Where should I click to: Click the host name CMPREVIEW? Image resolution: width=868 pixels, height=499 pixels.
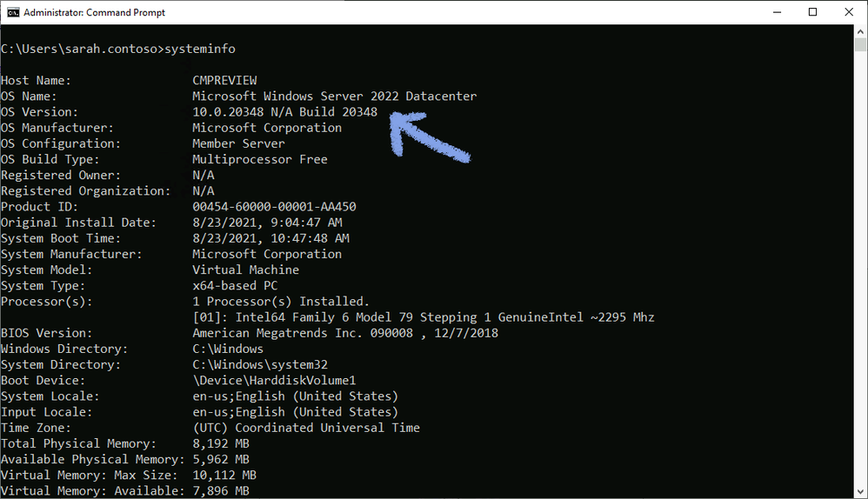click(x=224, y=80)
